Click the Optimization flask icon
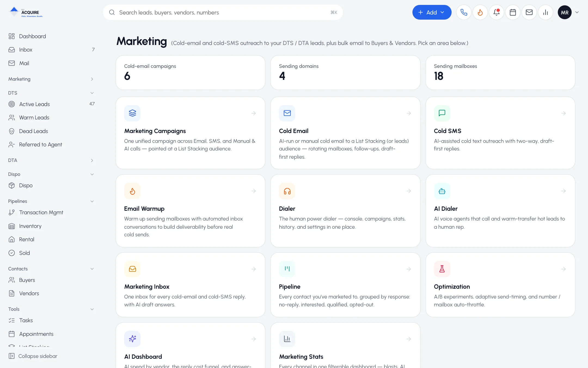The width and height of the screenshot is (588, 368). 442,269
